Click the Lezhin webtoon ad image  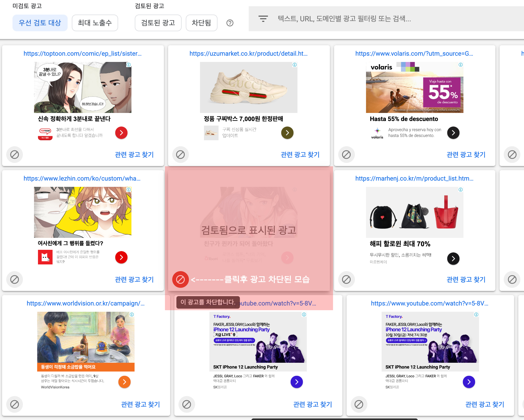[83, 212]
